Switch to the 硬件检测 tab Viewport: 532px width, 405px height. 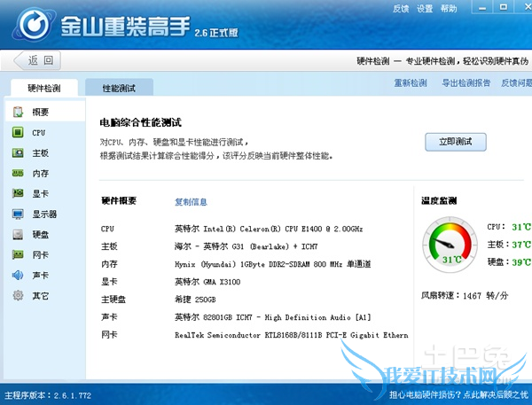(44, 89)
